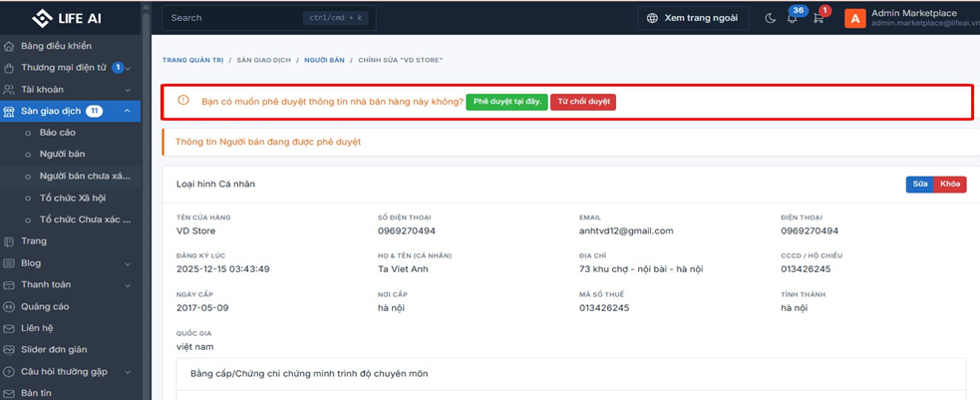Image resolution: width=980 pixels, height=400 pixels.
Task: Toggle dark mode moon icon
Action: [770, 18]
